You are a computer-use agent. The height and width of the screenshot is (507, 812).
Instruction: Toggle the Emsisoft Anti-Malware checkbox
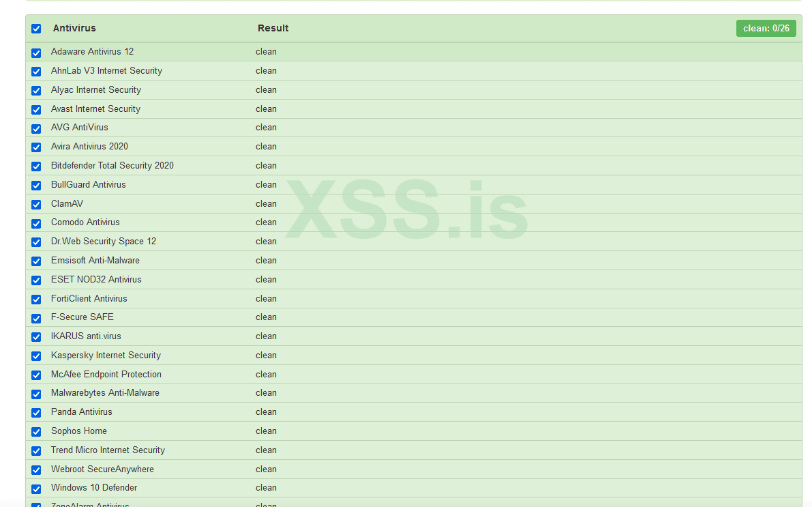coord(36,261)
